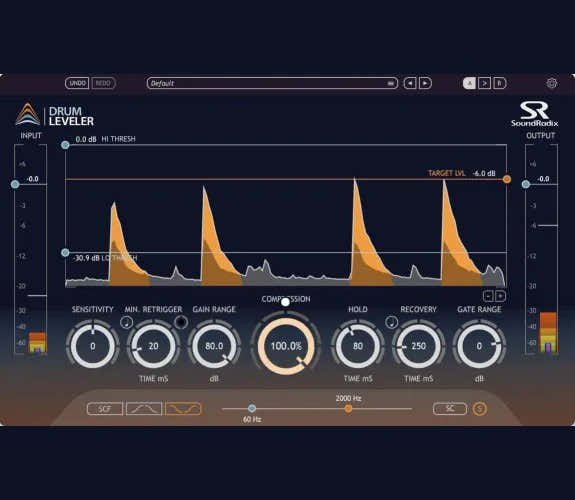Select the A comparison state
This screenshot has width=575, height=500.
point(469,83)
